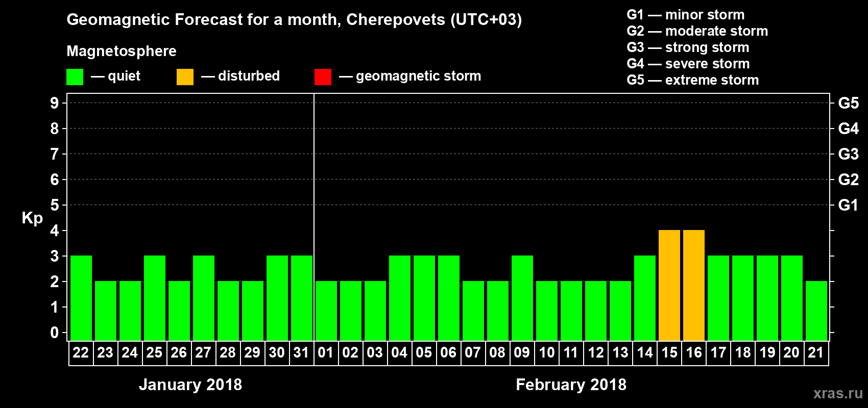Click date label 02 on the axis
This screenshot has height=408, width=868.
[x=350, y=352]
